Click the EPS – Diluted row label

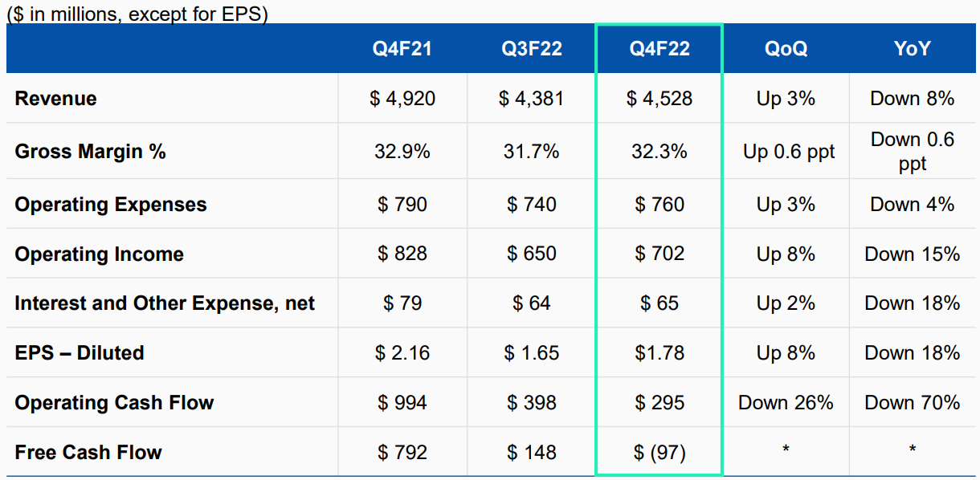(80, 353)
